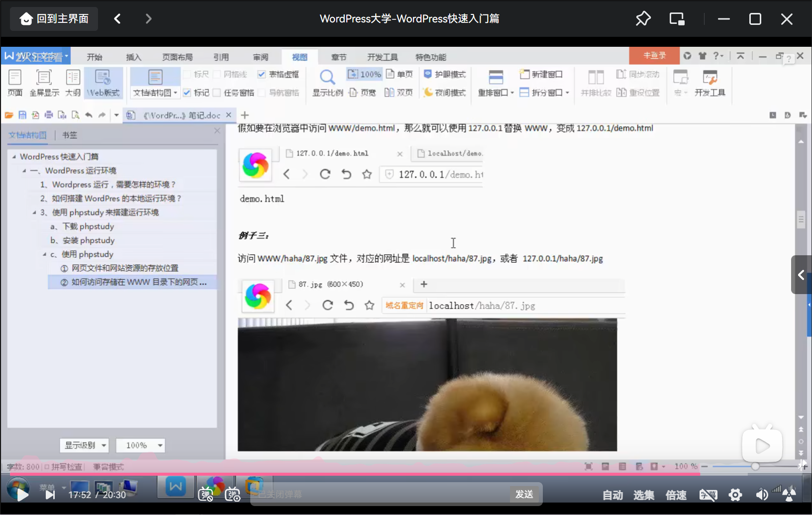This screenshot has width=812, height=515.
Task: Open the 选集 episode list
Action: pos(644,495)
